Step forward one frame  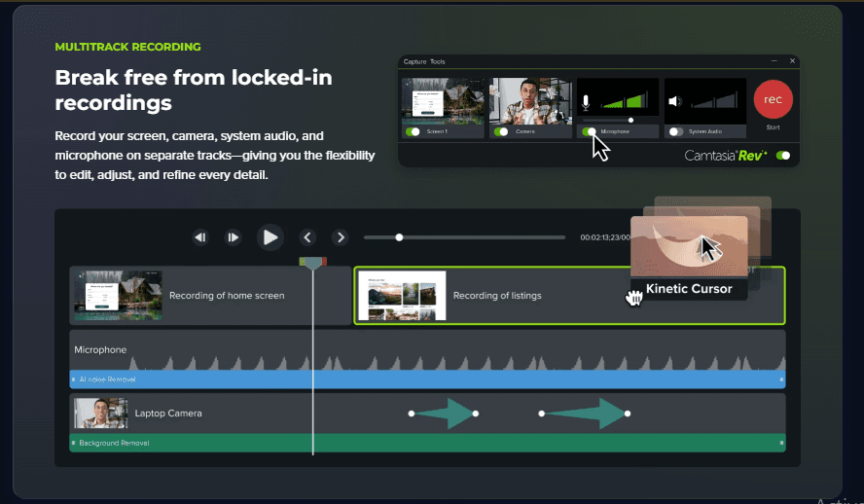pyautogui.click(x=234, y=237)
